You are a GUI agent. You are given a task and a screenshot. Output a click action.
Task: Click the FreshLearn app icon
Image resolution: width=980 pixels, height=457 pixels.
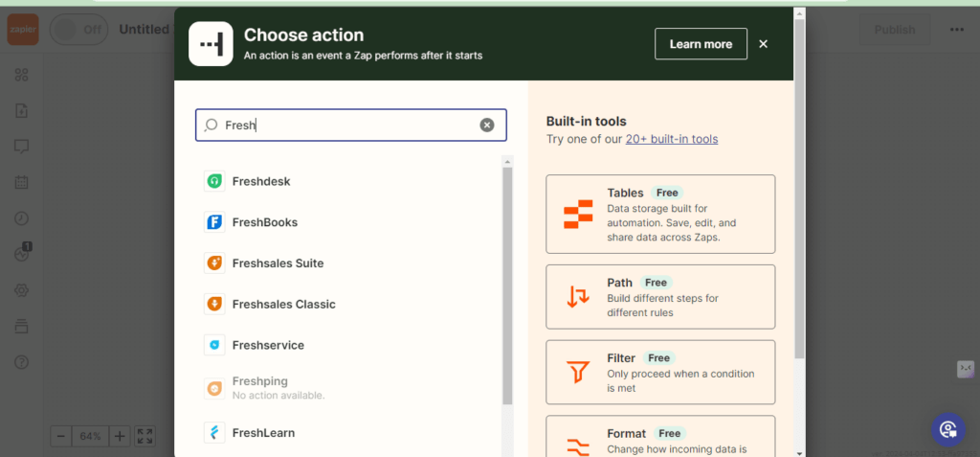click(x=214, y=433)
